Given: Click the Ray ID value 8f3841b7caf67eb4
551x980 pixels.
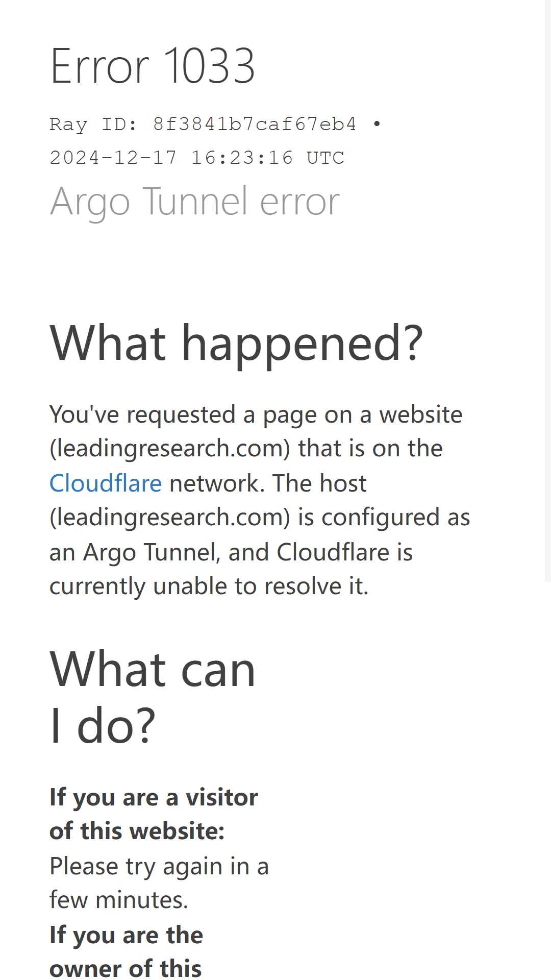Looking at the screenshot, I should (255, 124).
